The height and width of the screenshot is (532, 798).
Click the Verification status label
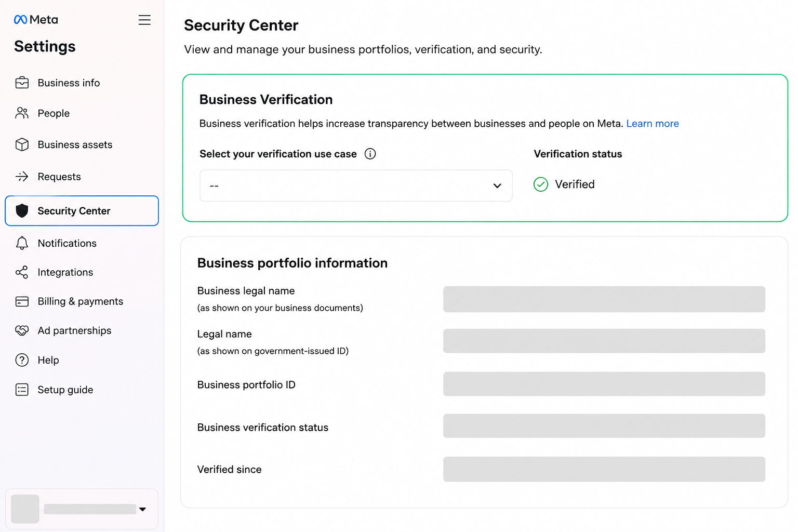578,154
